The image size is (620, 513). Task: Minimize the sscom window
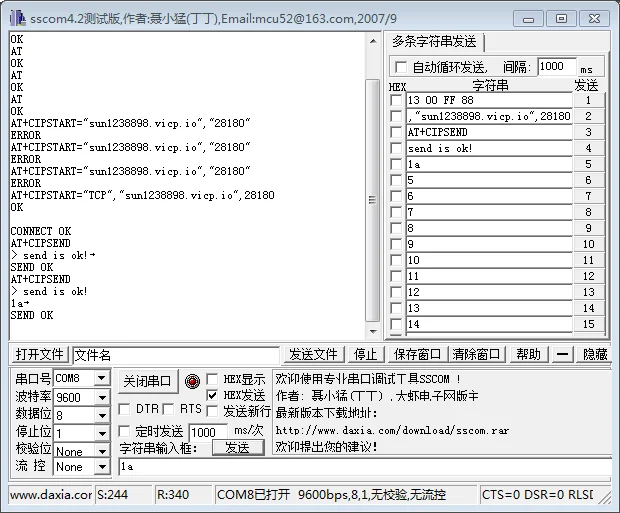[x=528, y=19]
